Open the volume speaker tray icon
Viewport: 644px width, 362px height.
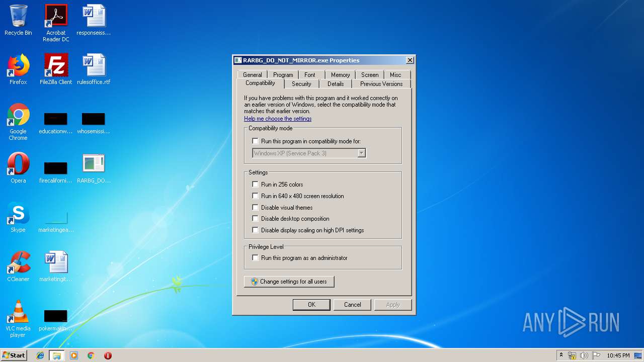click(x=584, y=355)
